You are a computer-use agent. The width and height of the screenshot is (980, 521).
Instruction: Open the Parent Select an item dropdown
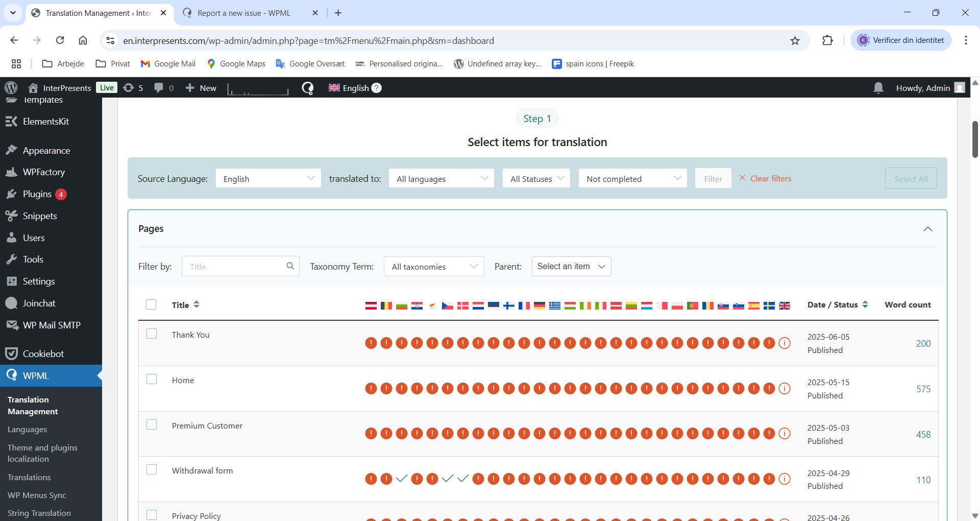571,267
